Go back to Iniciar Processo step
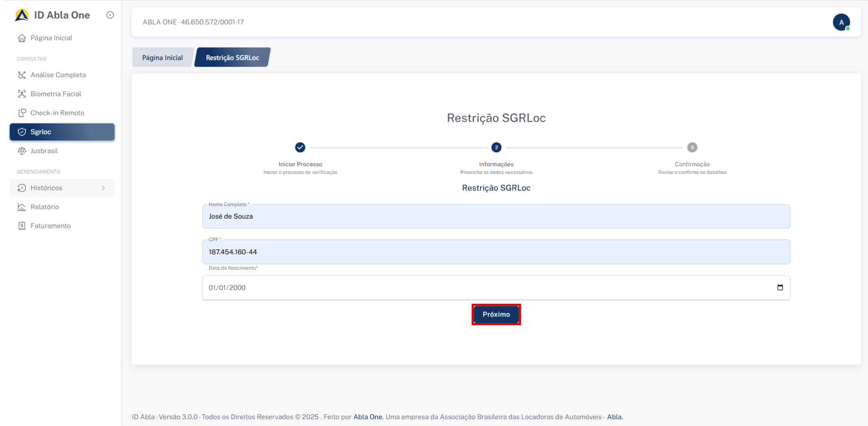This screenshot has height=426, width=868. [300, 148]
